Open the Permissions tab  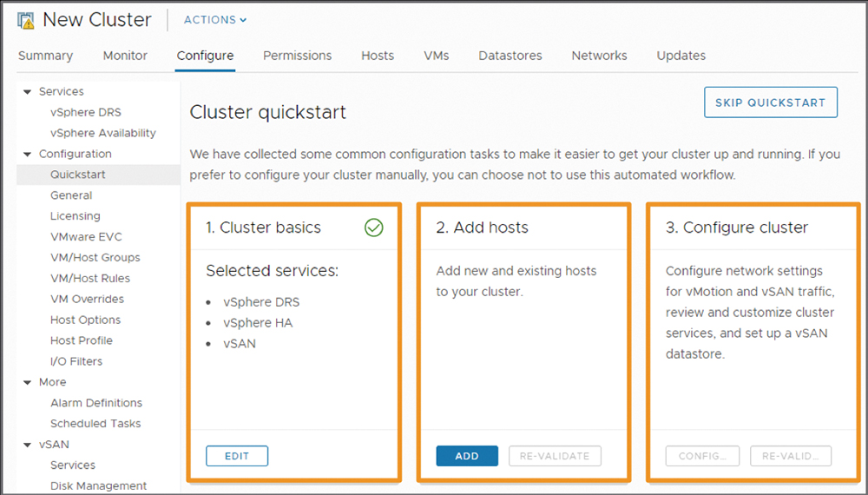pyautogui.click(x=297, y=56)
